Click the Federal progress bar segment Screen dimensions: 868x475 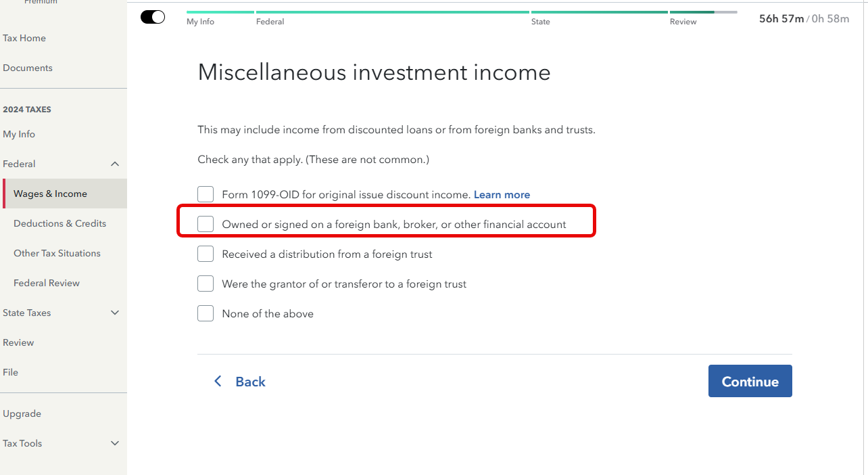pyautogui.click(x=392, y=12)
